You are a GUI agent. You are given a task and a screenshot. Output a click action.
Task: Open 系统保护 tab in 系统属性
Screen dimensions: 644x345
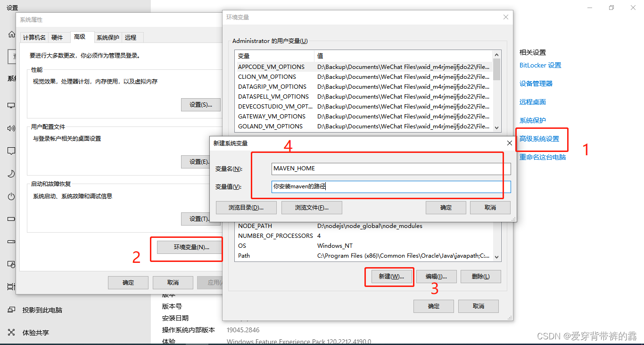[108, 37]
